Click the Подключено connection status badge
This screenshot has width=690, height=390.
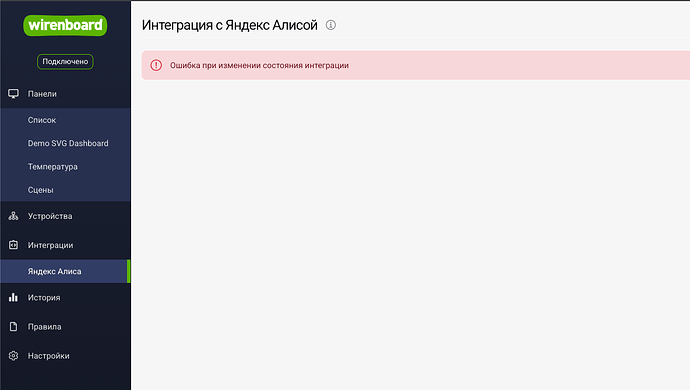[x=65, y=62]
